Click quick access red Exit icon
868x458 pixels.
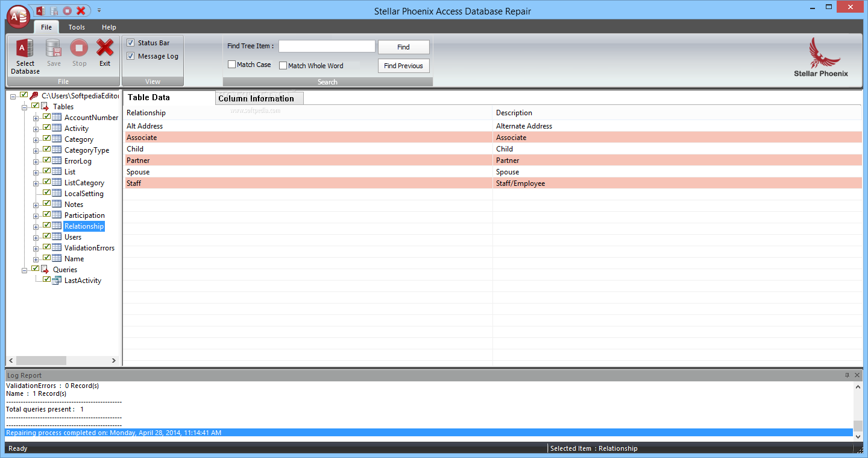click(x=81, y=10)
